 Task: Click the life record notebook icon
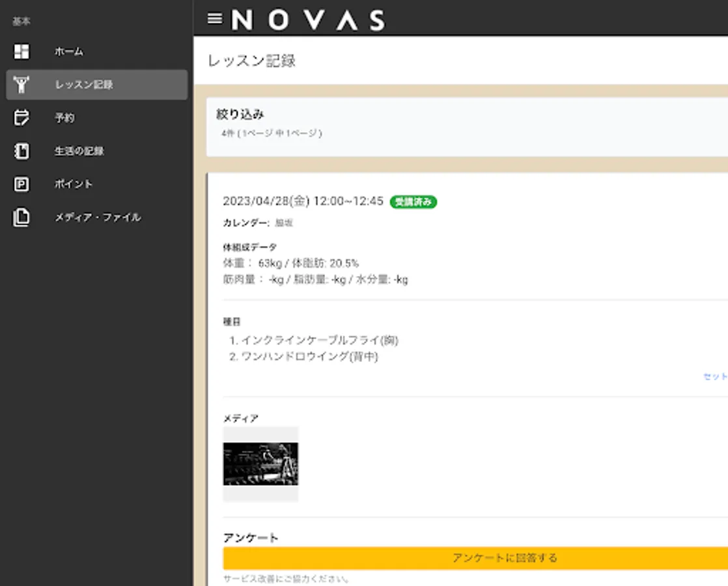tap(21, 151)
